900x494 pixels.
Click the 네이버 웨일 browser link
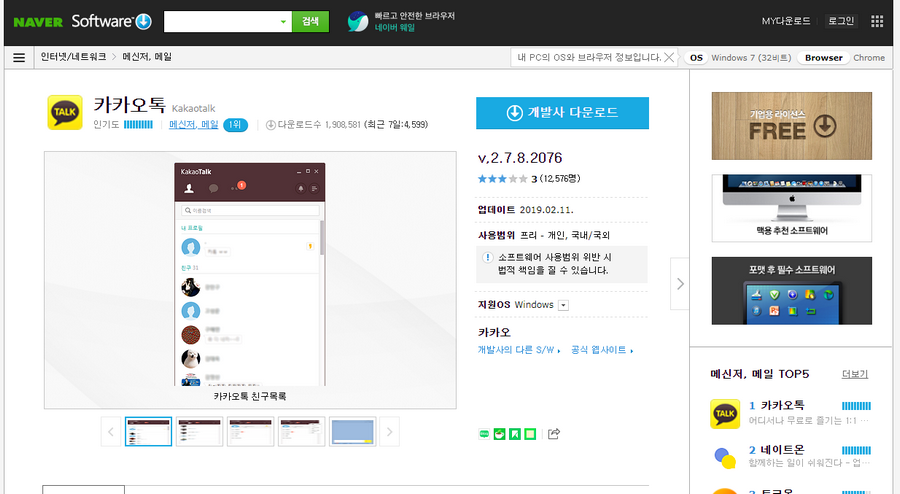(x=394, y=28)
